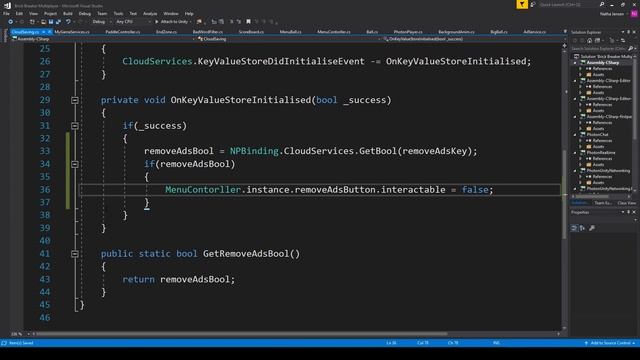Select the bold Assembly-CSharp project node
Image resolution: width=640 pixels, height=360 pixels.
point(603,63)
